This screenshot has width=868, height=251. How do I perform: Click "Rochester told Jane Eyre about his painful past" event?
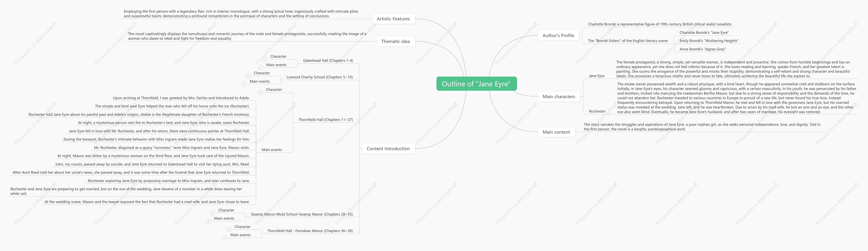tap(139, 115)
